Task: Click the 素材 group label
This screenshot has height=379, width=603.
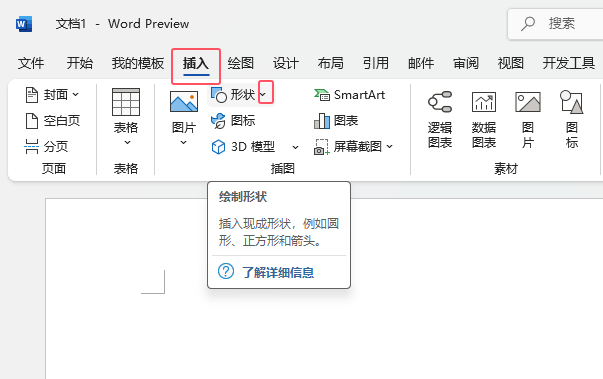Action: click(506, 168)
